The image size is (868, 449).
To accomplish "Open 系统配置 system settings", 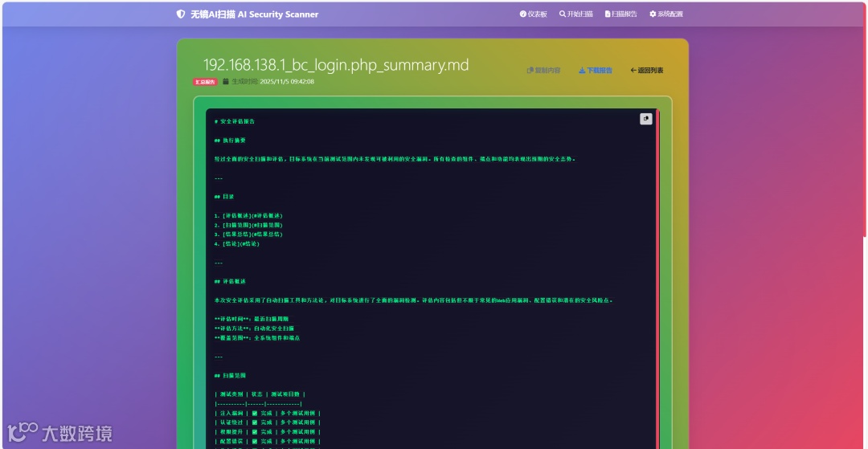I will (666, 14).
